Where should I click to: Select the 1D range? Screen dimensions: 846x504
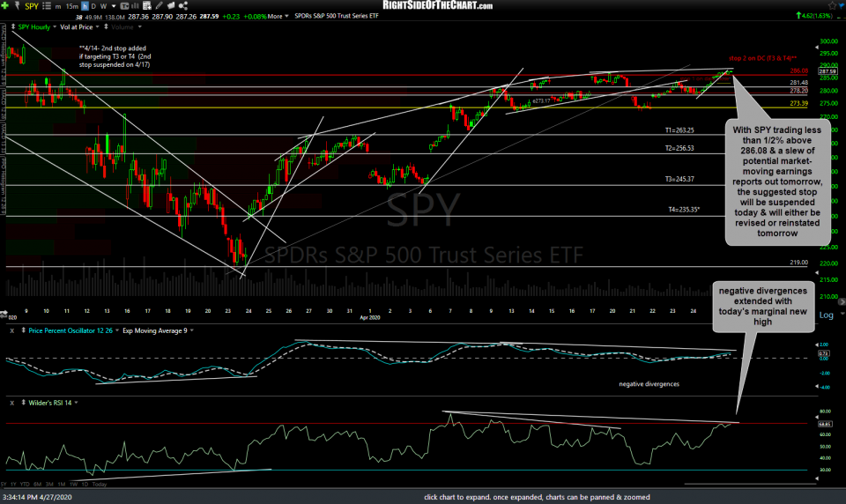[x=85, y=484]
